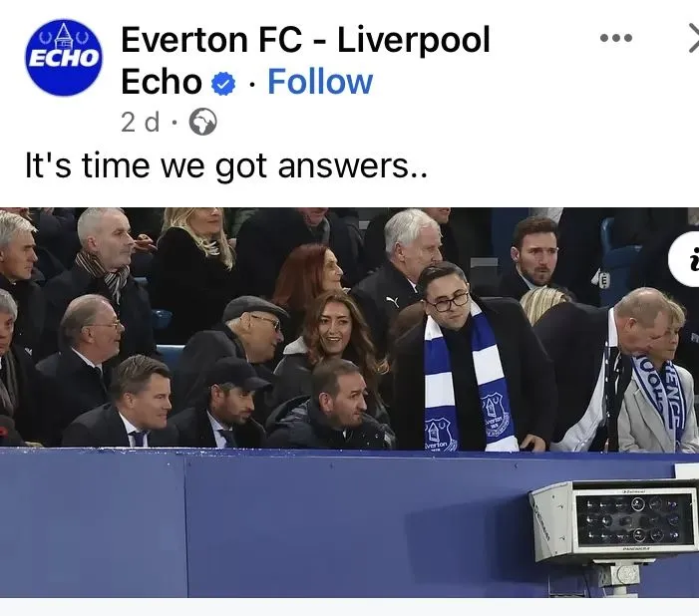Tap the info button on the photo
The width and height of the screenshot is (699, 616).
tap(684, 259)
